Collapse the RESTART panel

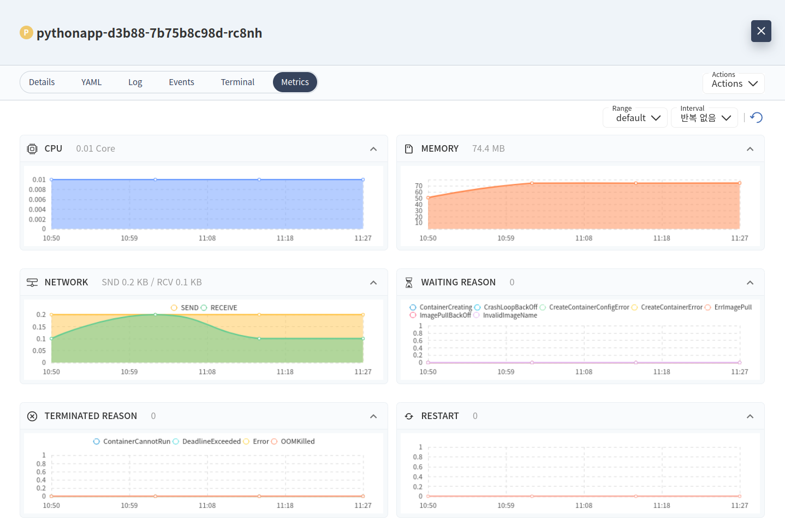[x=750, y=416]
